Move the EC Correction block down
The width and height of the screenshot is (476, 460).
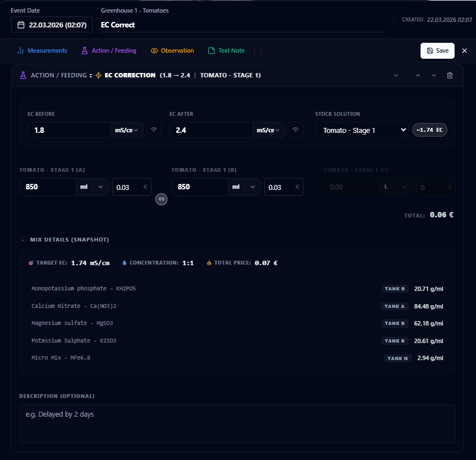pos(434,75)
